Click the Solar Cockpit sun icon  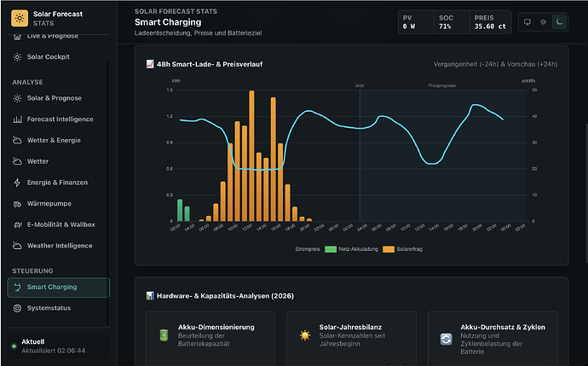(x=17, y=57)
